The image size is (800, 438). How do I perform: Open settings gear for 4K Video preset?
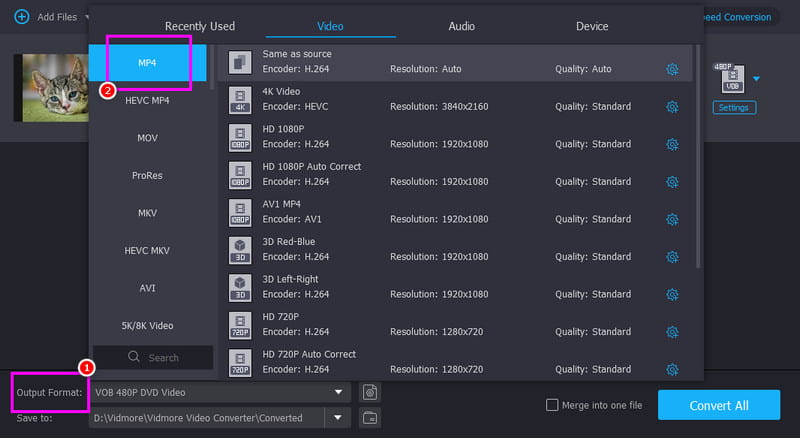pos(672,107)
